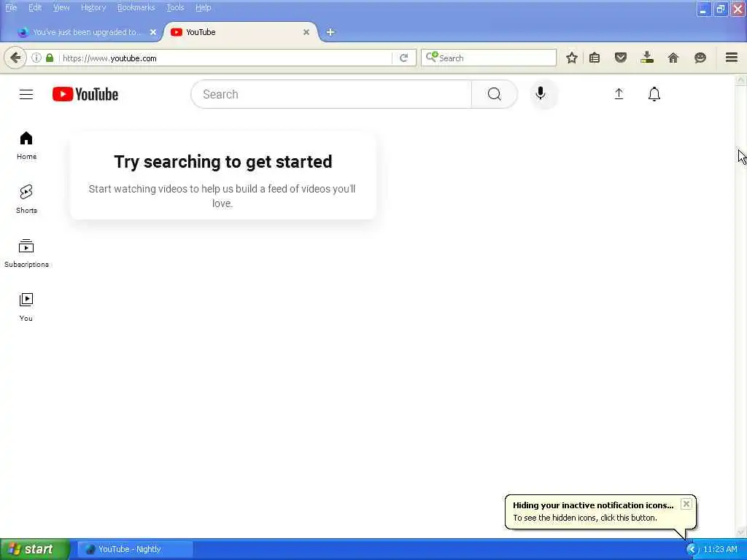Click the YouTube logo
The width and height of the screenshot is (747, 560).
85,94
